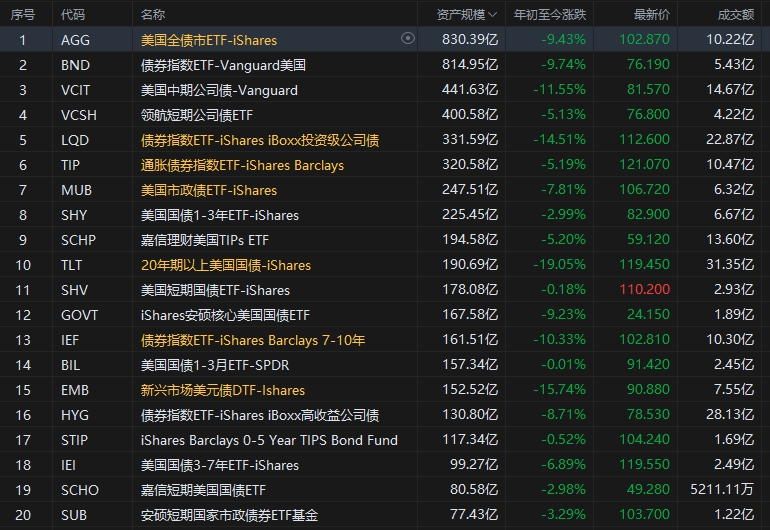This screenshot has width=770, height=530.
Task: Open 新兴市场美元债DTF-Ishares link
Action: (x=223, y=390)
